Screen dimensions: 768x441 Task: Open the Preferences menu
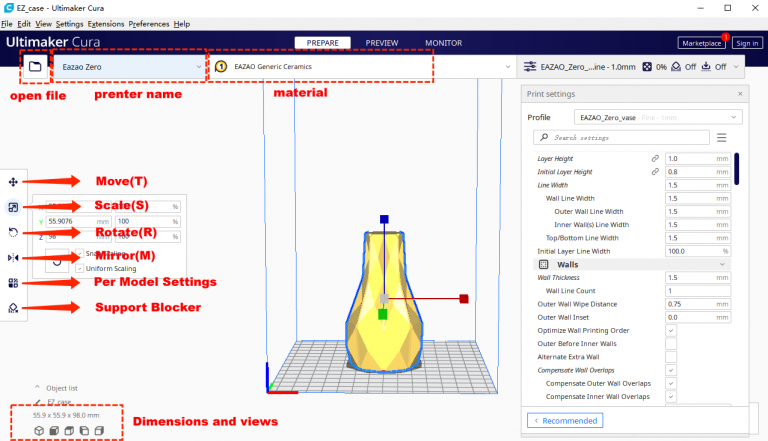pos(149,24)
